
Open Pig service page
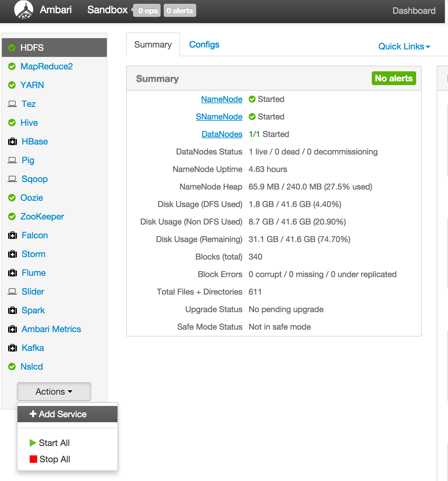pos(28,160)
